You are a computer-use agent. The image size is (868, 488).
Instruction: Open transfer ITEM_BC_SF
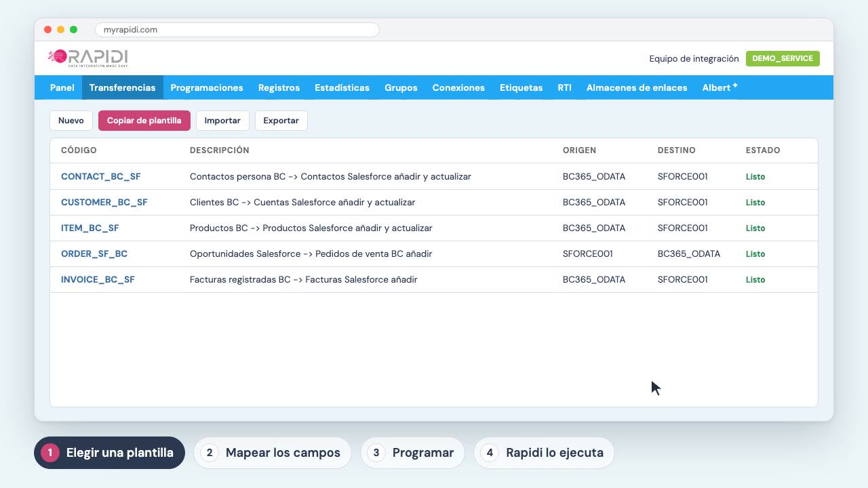click(x=90, y=228)
